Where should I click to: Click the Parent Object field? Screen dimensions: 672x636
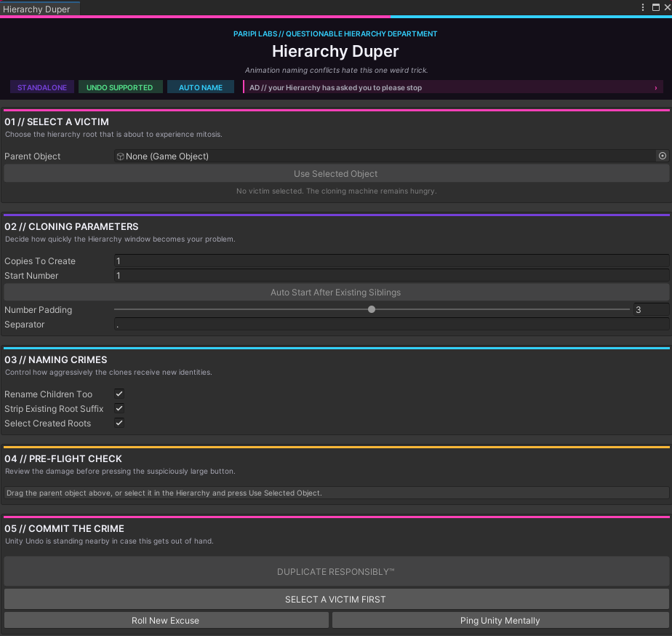coord(392,156)
